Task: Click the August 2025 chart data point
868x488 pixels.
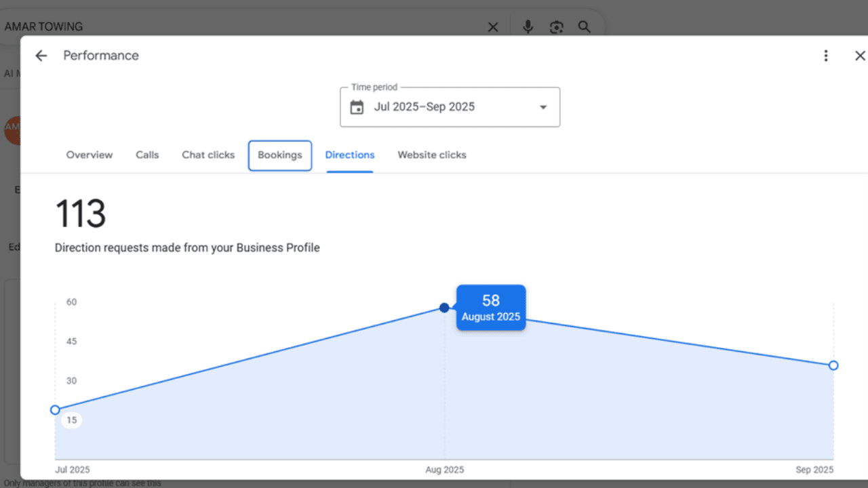Action: (444, 308)
